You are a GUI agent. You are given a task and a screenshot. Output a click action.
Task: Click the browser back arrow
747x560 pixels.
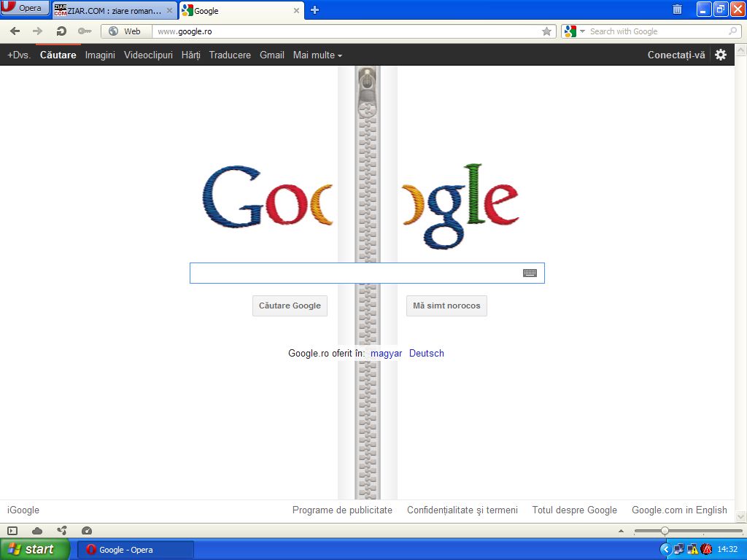(x=15, y=31)
